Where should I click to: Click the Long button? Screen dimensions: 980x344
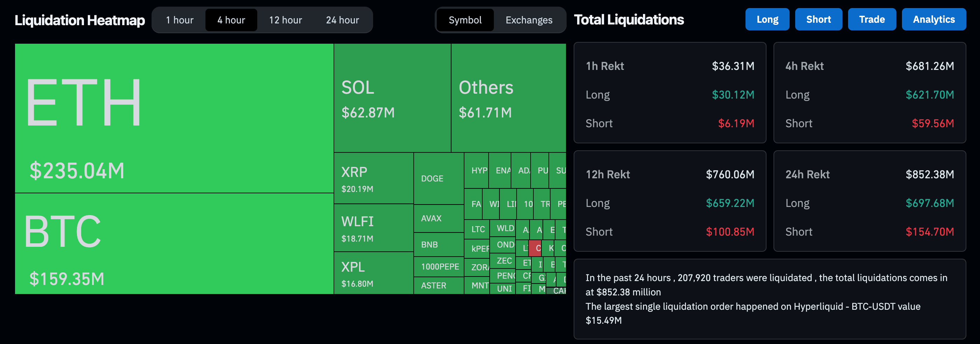[x=767, y=19]
